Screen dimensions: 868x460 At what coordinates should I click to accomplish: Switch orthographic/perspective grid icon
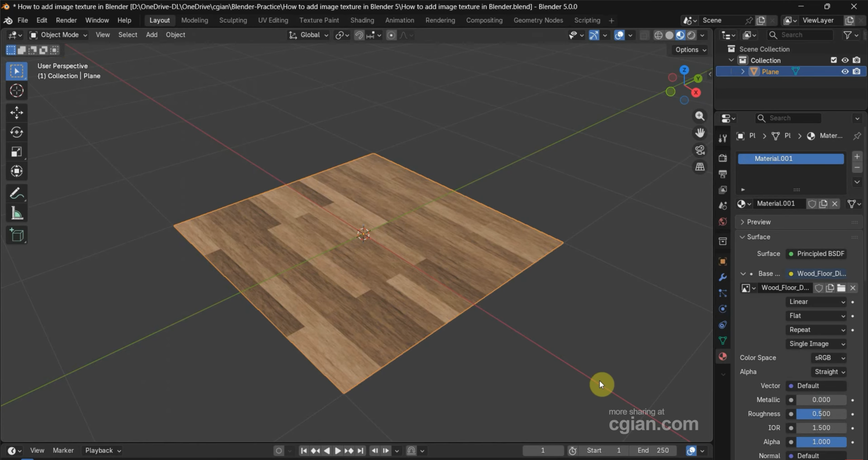(x=700, y=167)
